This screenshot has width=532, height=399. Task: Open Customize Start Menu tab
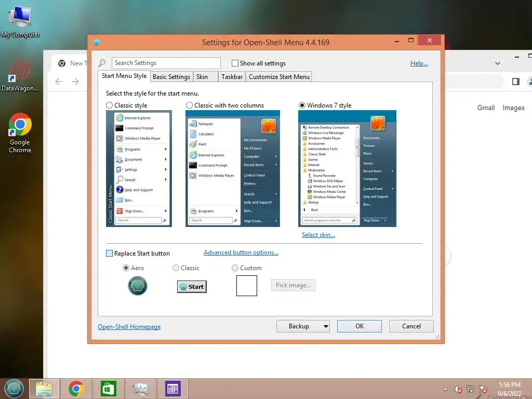pyautogui.click(x=279, y=77)
